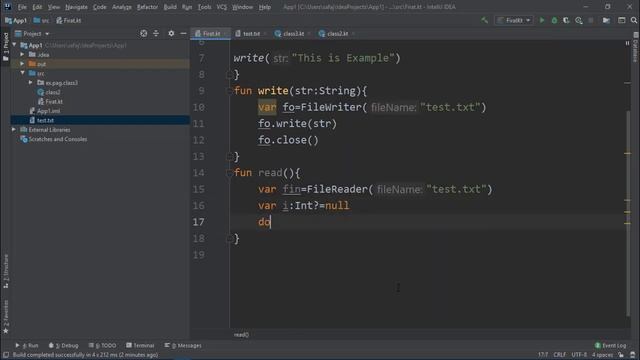Click the CRLF line separator status widget
This screenshot has width=640, height=360.
[x=560, y=355]
